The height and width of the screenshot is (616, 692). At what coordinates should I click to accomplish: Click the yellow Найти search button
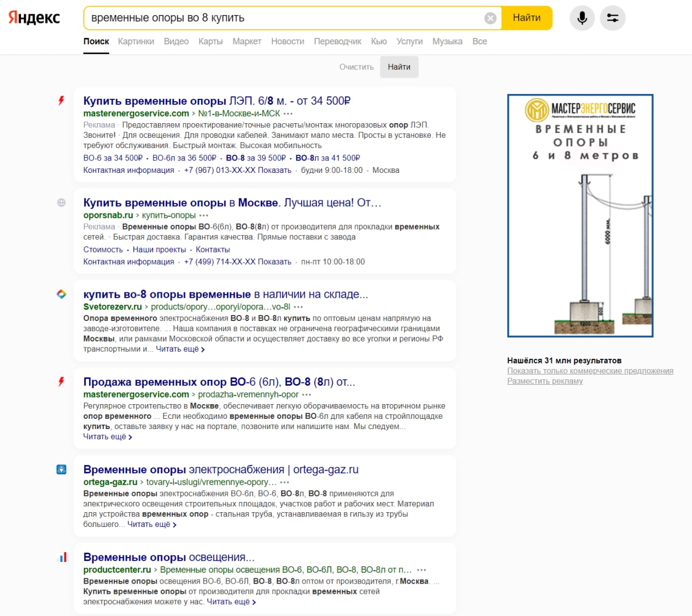(x=527, y=18)
